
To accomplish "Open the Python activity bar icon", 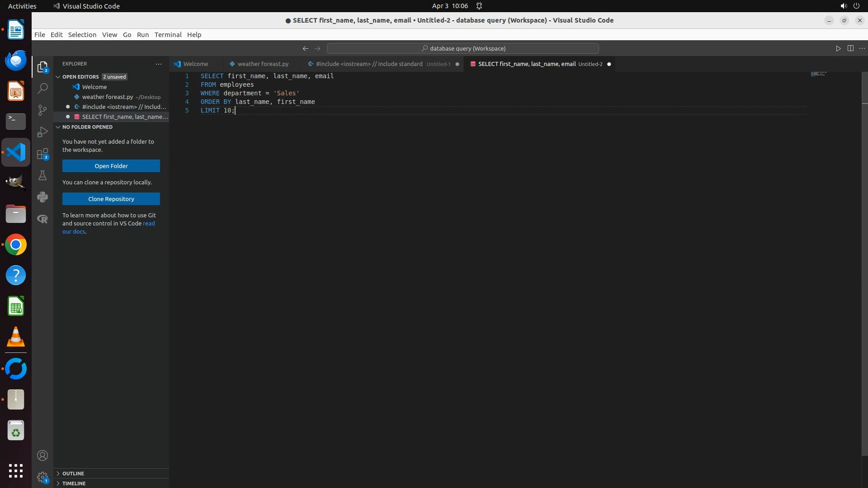I will 42,197.
